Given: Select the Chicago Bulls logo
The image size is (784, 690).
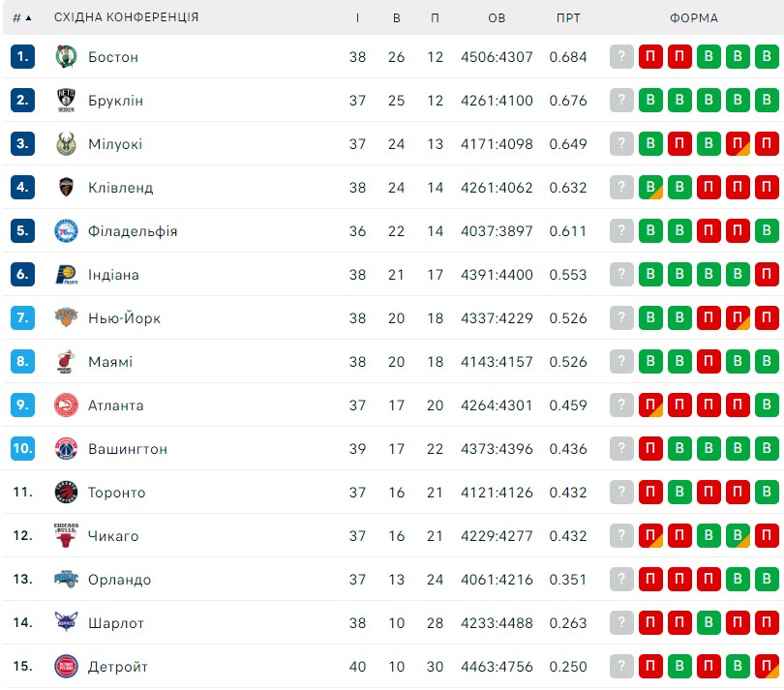Looking at the screenshot, I should click(66, 535).
